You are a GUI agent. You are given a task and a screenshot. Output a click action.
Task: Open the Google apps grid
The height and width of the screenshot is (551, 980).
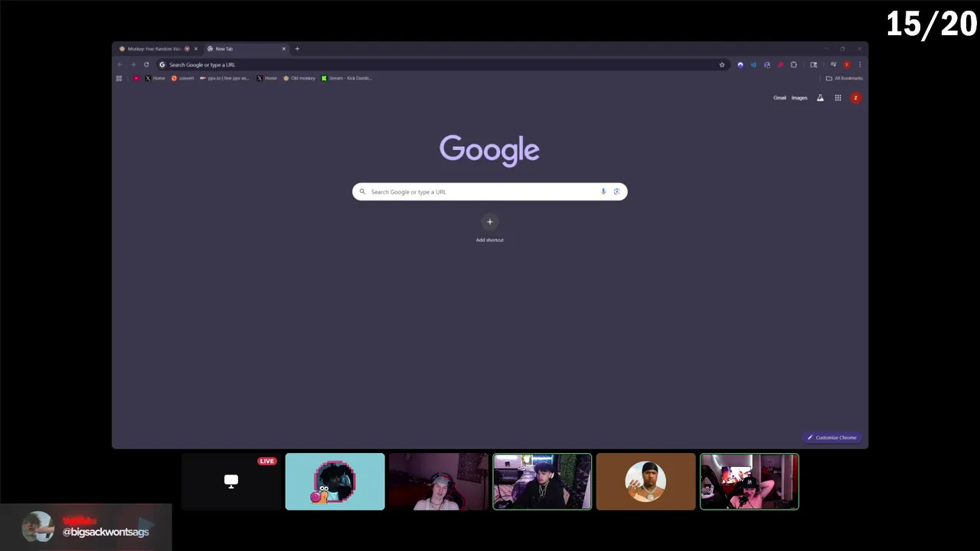838,98
